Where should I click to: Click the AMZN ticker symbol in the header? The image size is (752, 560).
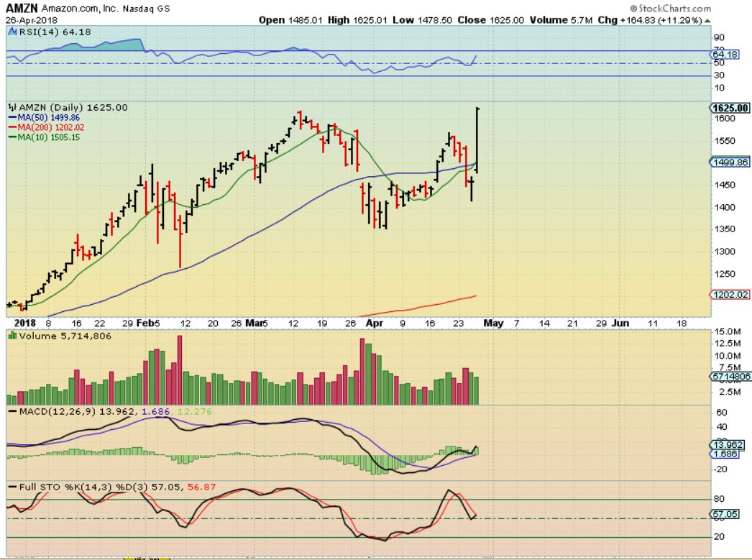point(22,8)
